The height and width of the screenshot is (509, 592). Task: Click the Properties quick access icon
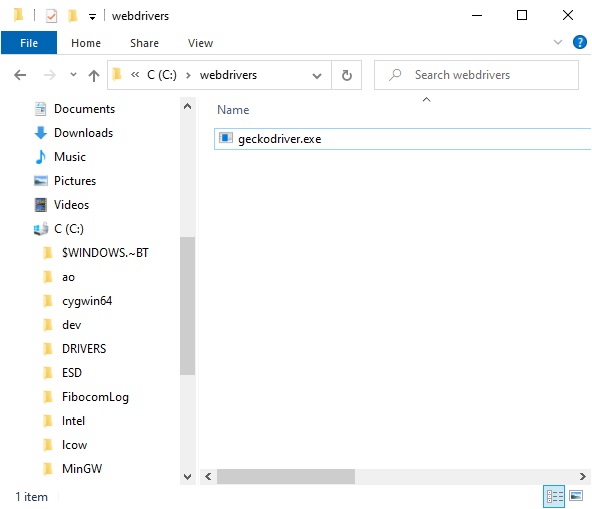pos(51,16)
